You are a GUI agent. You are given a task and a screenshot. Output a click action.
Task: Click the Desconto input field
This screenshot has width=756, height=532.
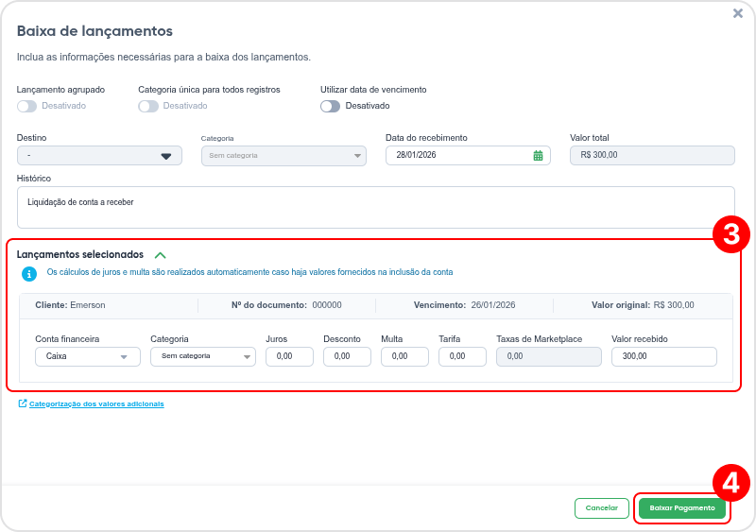pyautogui.click(x=347, y=356)
